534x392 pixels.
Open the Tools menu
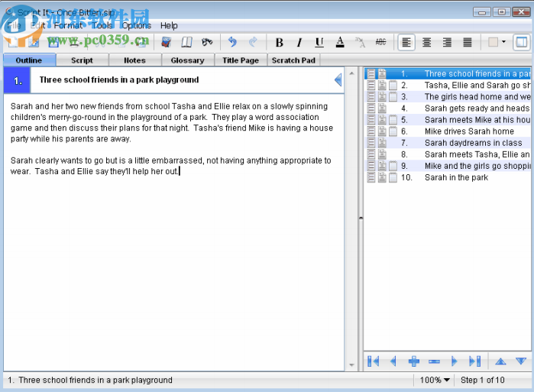click(102, 25)
